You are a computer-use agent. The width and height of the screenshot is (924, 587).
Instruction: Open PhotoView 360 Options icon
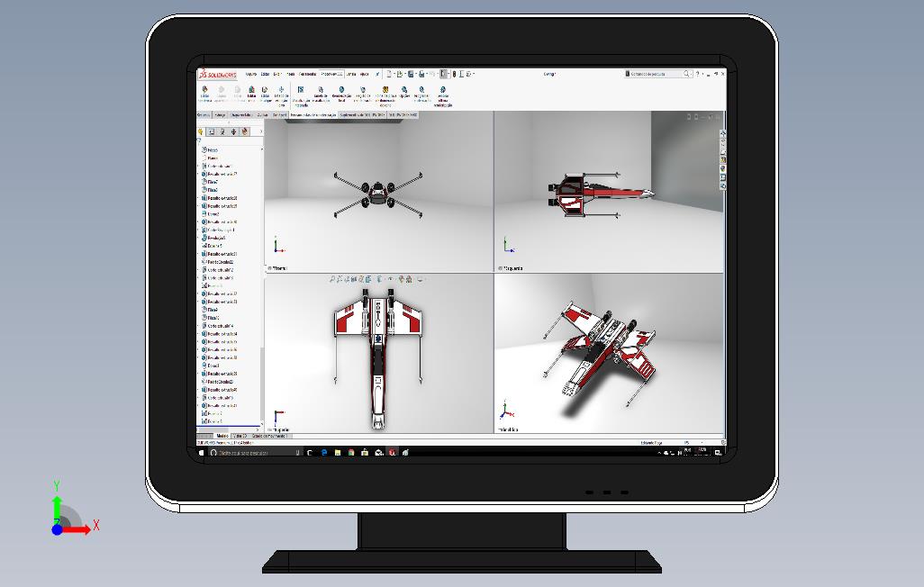404,90
